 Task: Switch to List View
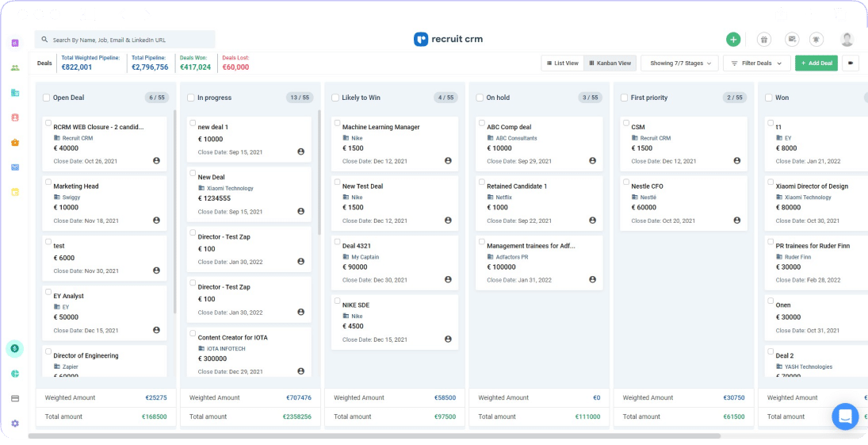point(563,63)
